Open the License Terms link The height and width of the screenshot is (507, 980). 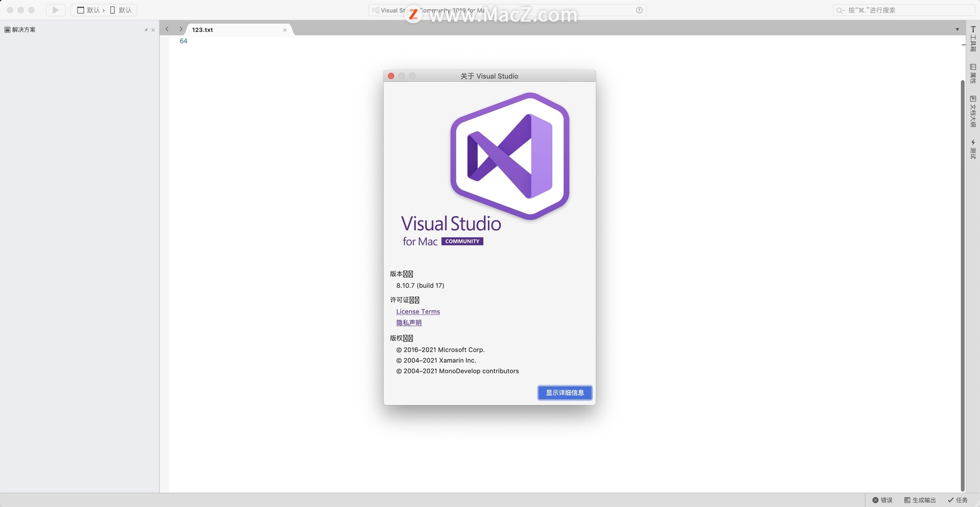tap(418, 311)
